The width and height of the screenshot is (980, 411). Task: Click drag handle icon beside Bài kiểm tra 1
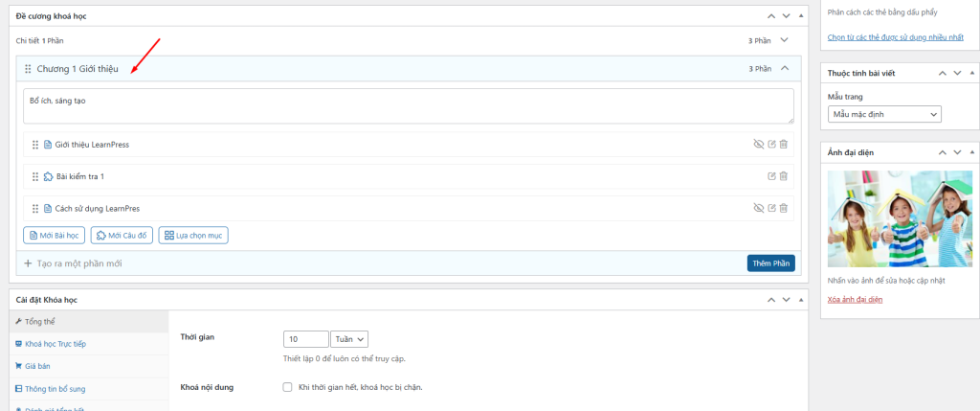point(35,176)
